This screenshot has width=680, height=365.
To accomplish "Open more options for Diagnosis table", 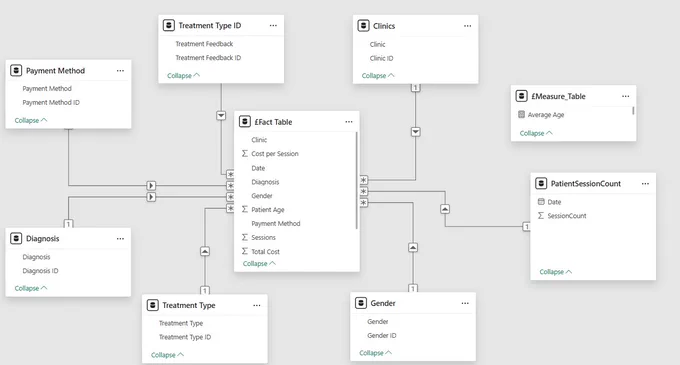I will click(x=120, y=239).
